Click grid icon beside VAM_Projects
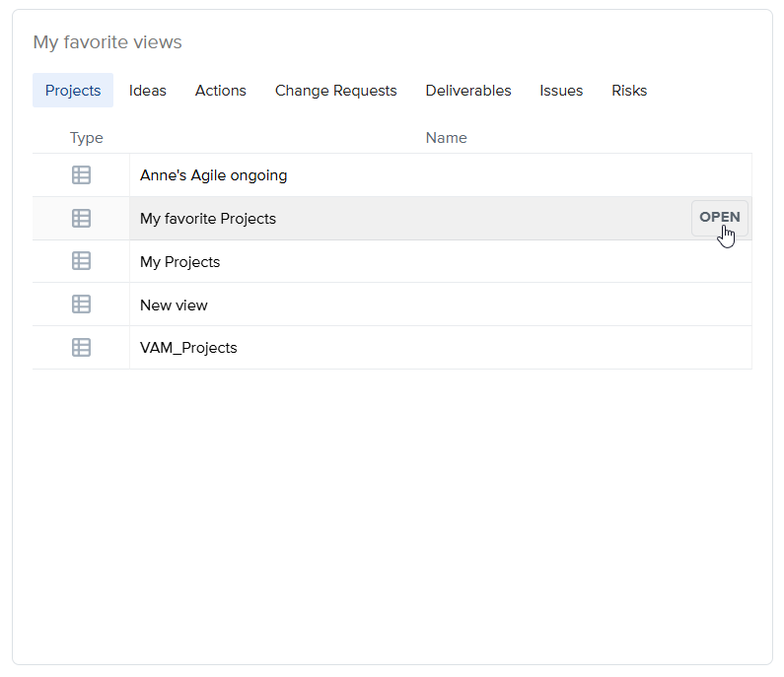Image resolution: width=784 pixels, height=677 pixels. click(x=81, y=348)
